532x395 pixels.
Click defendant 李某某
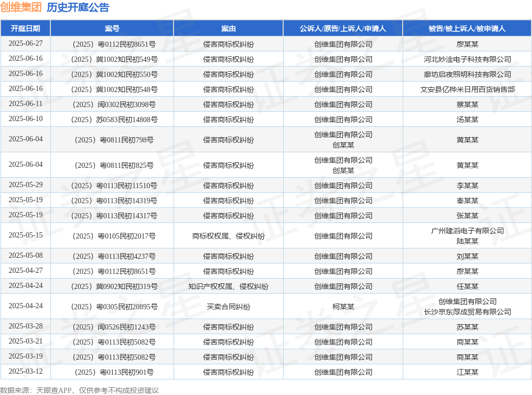[467, 186]
